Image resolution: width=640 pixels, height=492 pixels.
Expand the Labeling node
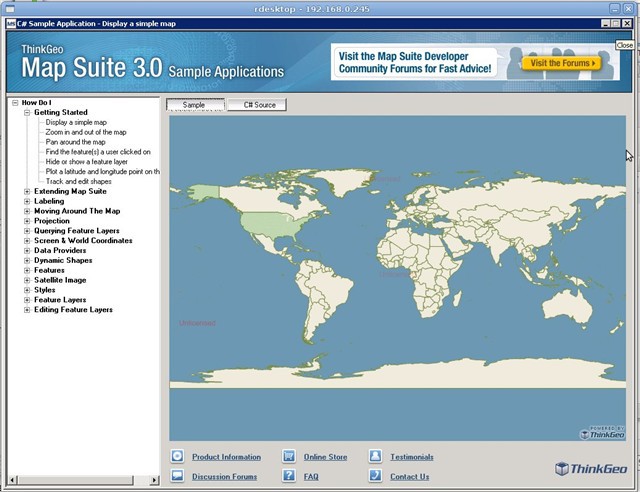pyautogui.click(x=27, y=201)
